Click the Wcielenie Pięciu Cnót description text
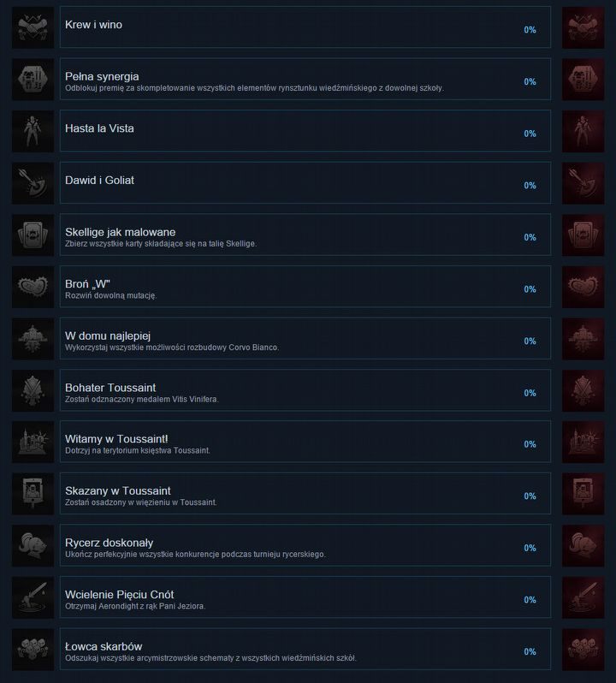 135,606
